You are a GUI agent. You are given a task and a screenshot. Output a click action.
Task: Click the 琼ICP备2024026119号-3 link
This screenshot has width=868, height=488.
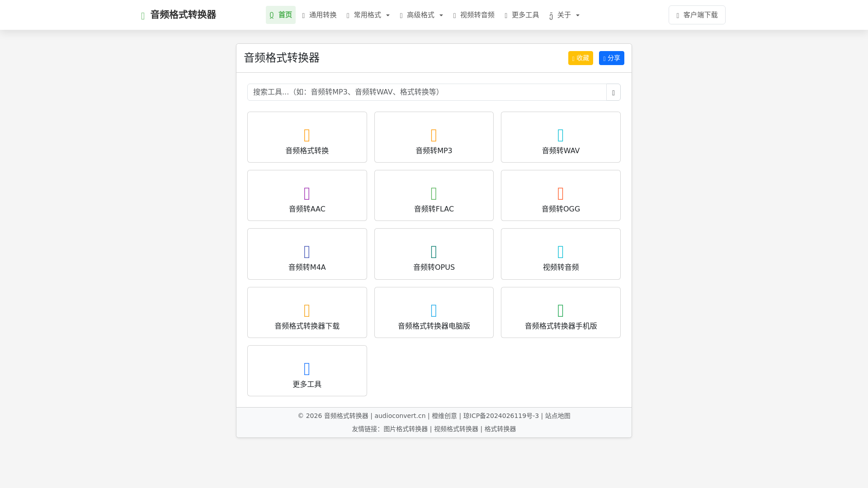click(501, 416)
